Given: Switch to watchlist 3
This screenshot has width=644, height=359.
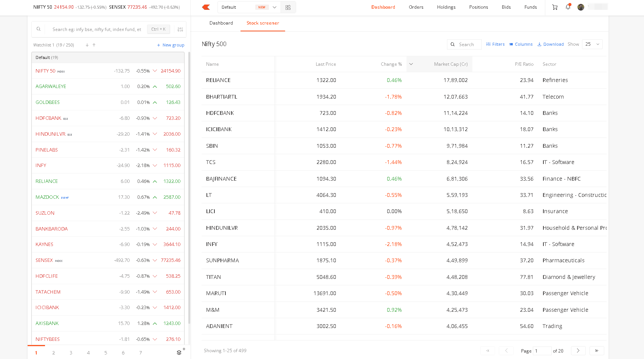Looking at the screenshot, I should click(x=71, y=353).
